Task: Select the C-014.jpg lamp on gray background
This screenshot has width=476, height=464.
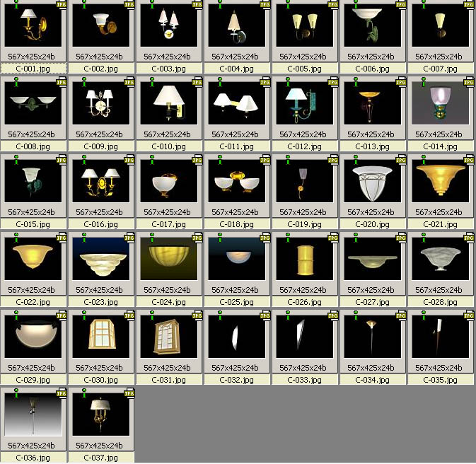Action: pyautogui.click(x=441, y=103)
